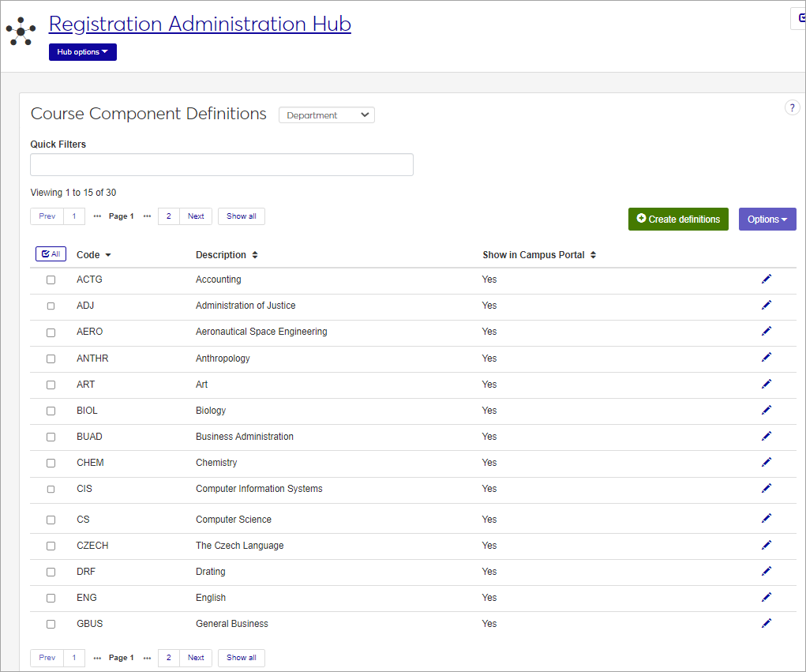Toggle the Select All checkbox button
The image size is (806, 672).
[x=51, y=254]
